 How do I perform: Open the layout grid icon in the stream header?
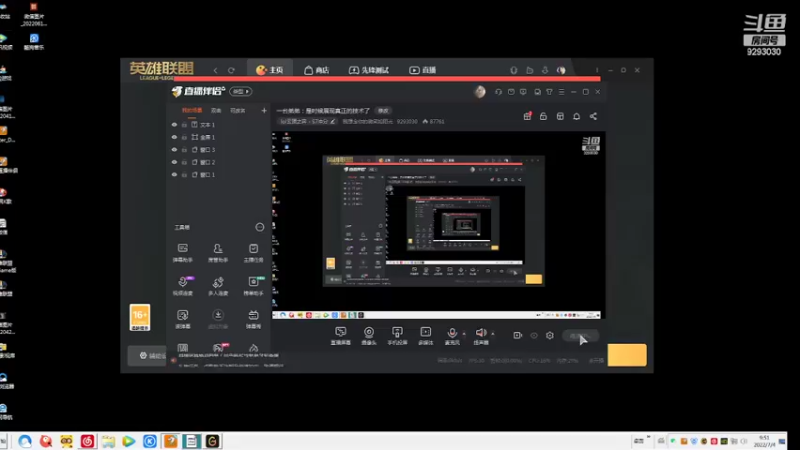click(x=560, y=116)
